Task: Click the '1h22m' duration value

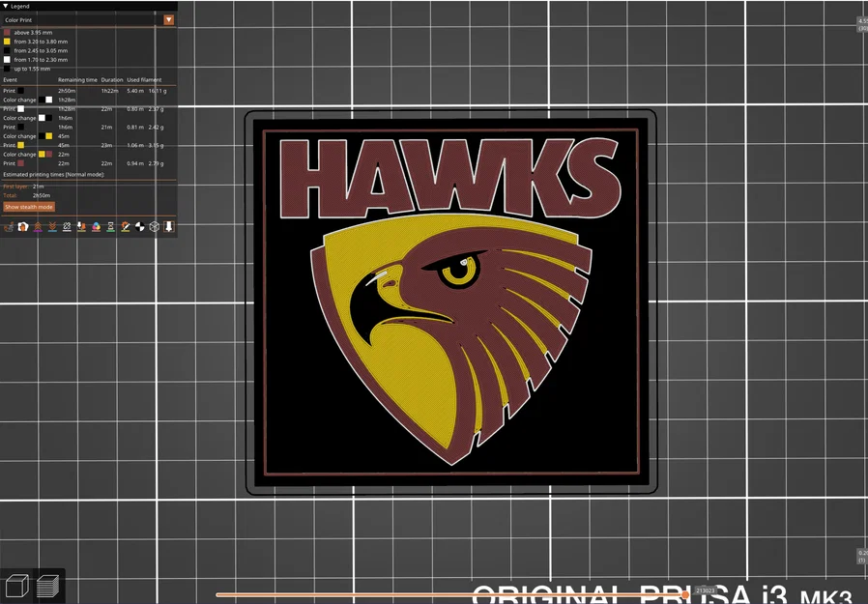Action: click(109, 91)
